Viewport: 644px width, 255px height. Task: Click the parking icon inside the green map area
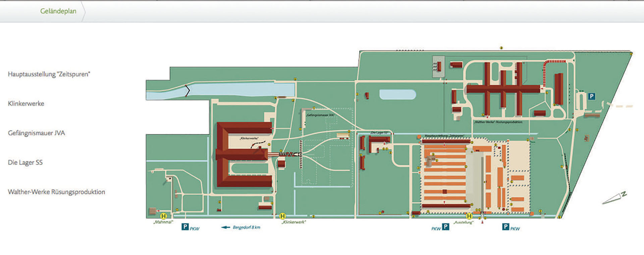pos(592,96)
